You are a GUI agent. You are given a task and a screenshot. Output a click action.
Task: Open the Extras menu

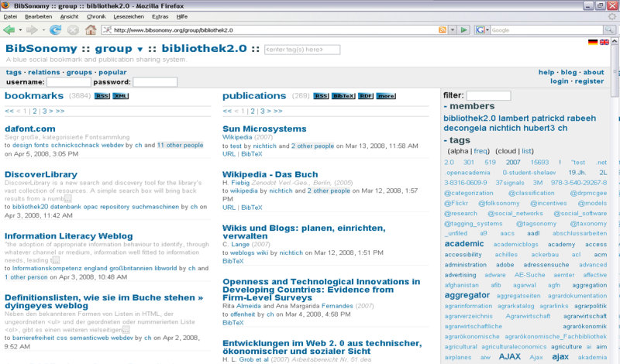click(x=160, y=16)
